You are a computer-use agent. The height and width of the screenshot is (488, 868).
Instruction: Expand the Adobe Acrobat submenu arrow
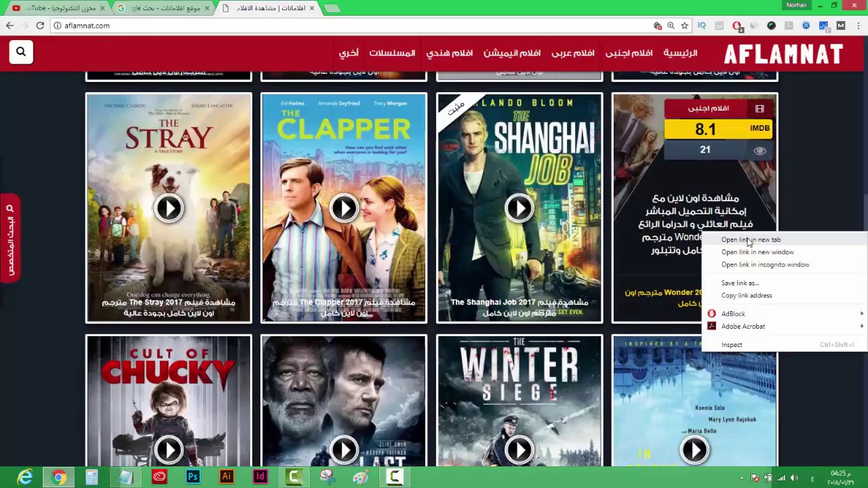point(862,326)
